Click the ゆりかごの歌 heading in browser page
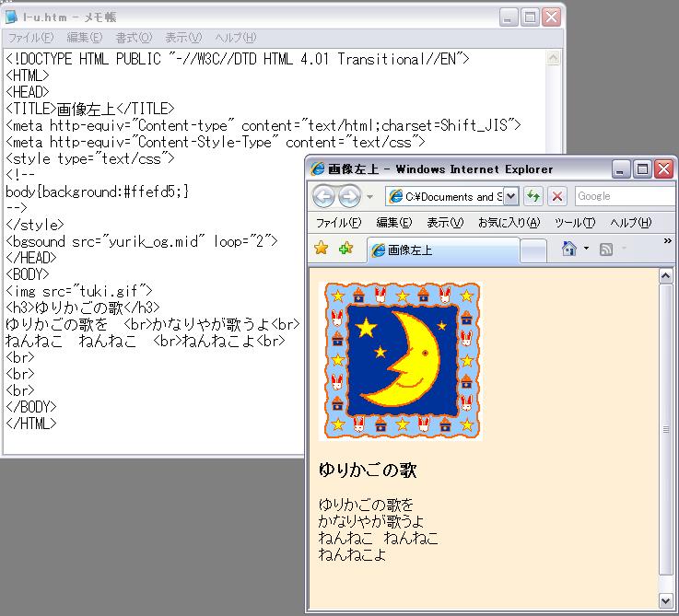The height and width of the screenshot is (616, 679). 368,471
